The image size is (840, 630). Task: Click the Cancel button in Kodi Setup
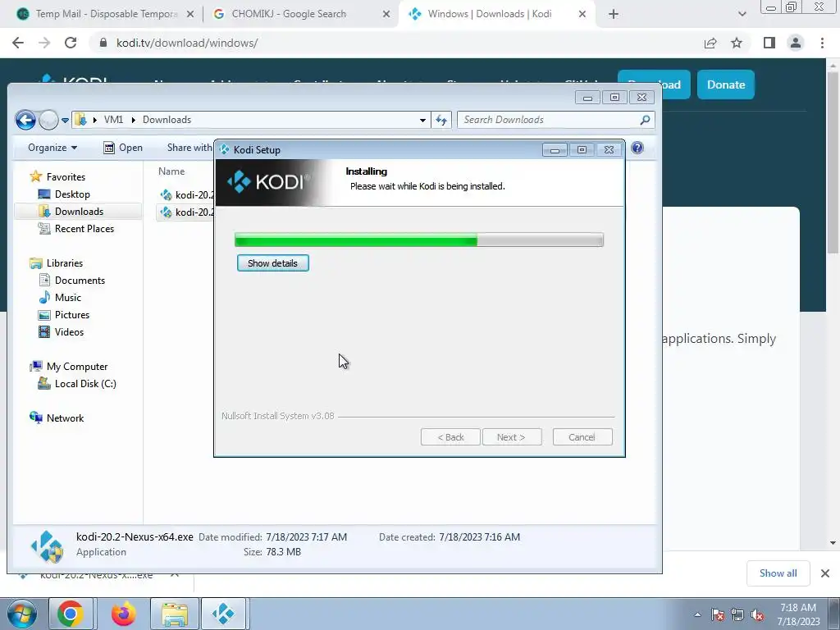pyautogui.click(x=582, y=437)
